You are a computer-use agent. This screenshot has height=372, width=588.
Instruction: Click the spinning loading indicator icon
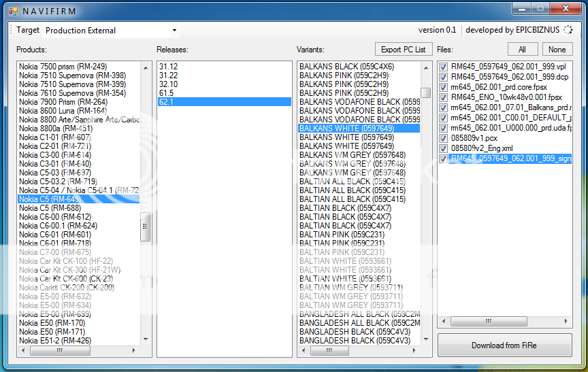pyautogui.click(x=568, y=30)
